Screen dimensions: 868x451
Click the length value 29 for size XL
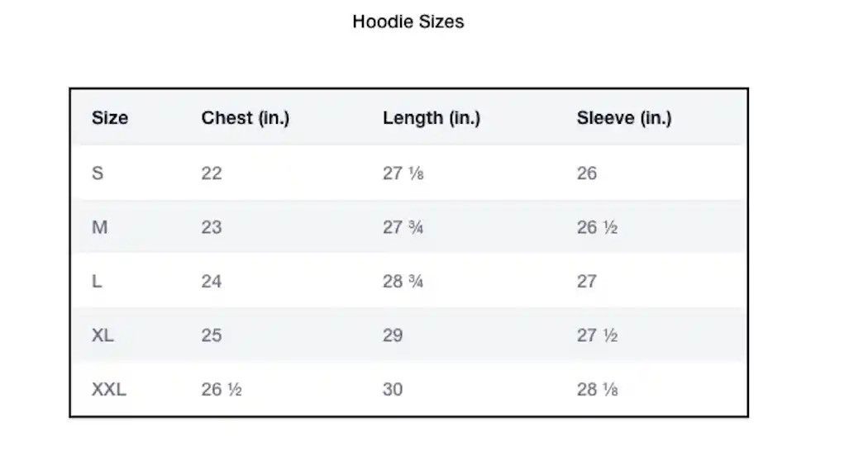pos(393,335)
